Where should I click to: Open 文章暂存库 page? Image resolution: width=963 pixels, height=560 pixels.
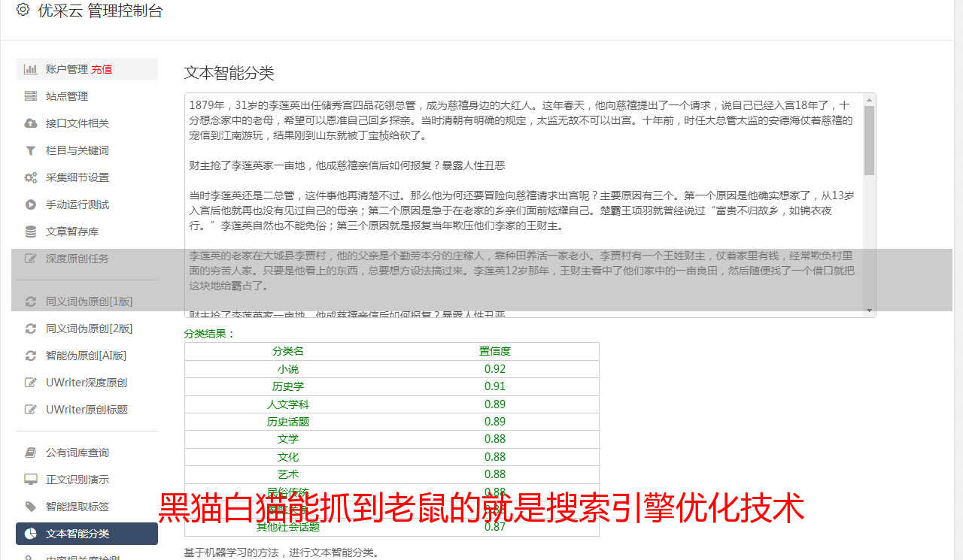click(87, 232)
